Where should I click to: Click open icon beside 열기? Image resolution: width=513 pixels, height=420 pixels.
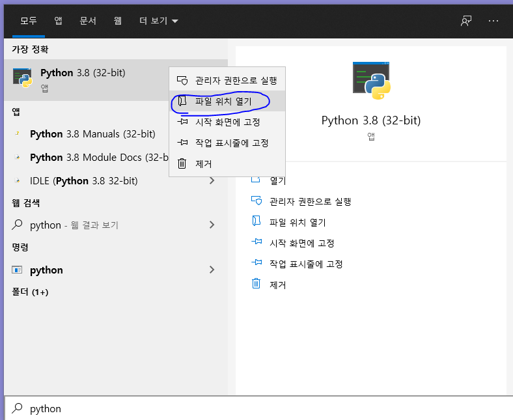point(256,179)
